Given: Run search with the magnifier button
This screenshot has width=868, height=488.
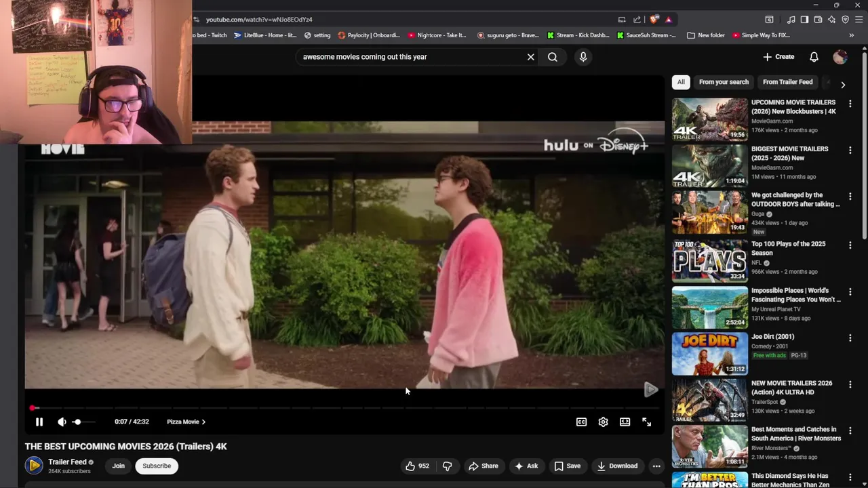Looking at the screenshot, I should tap(553, 57).
